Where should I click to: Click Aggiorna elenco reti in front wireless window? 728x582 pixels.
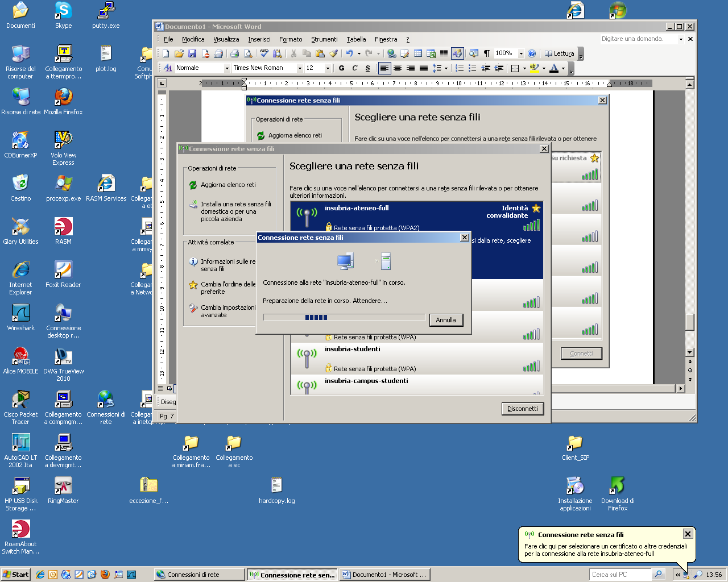(x=228, y=185)
